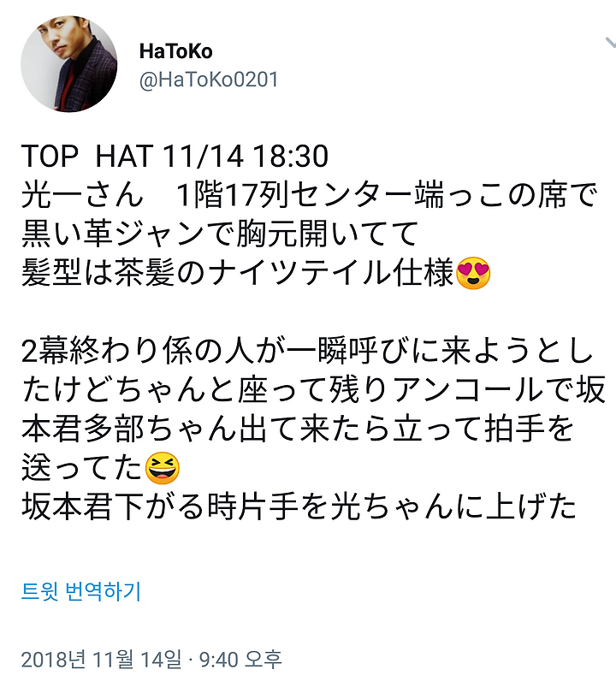Click the name 光一さん in tweet
This screenshot has width=616, height=693.
(82, 195)
